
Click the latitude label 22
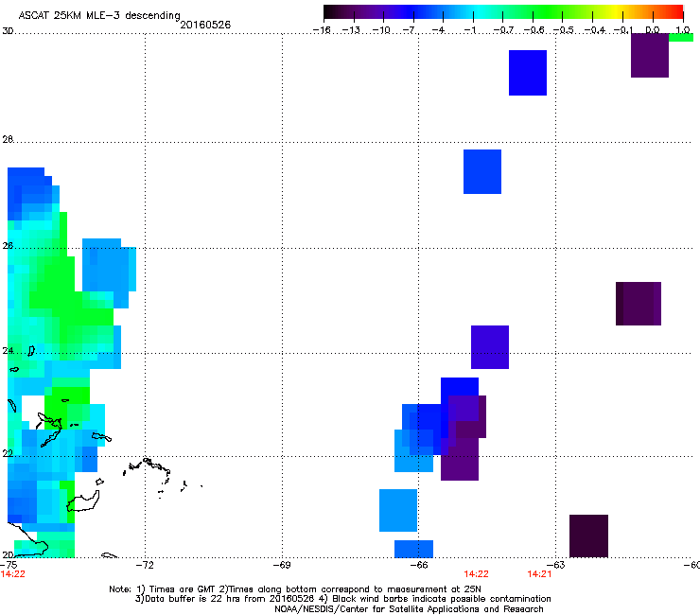8,454
